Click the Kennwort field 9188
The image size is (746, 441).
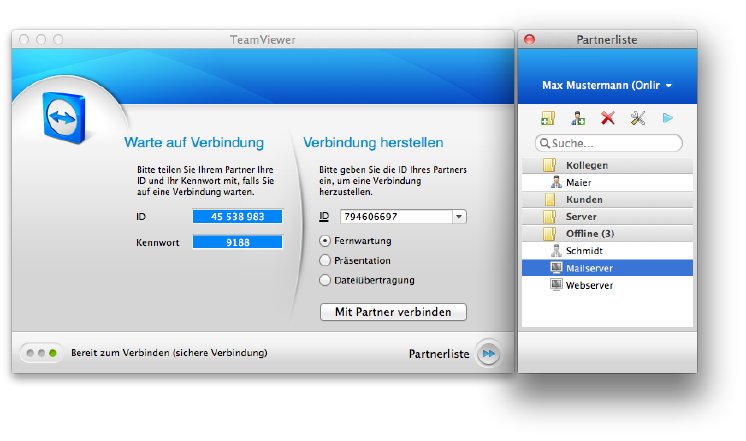237,243
